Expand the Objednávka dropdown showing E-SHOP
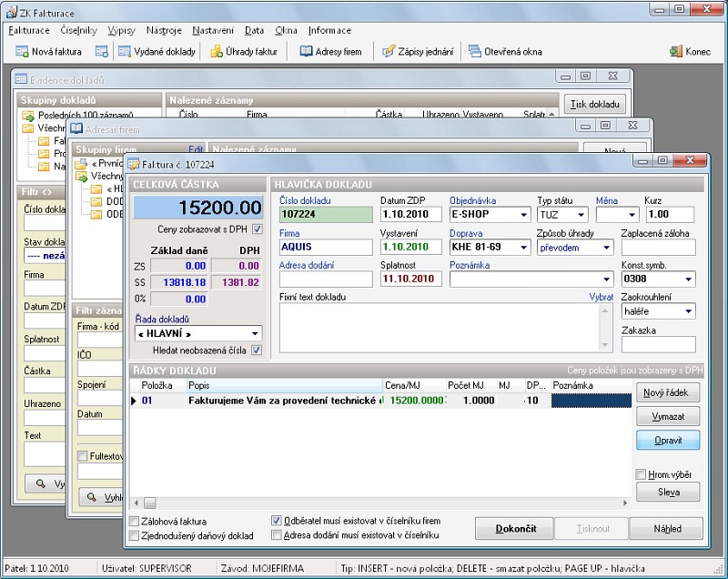Image resolution: width=728 pixels, height=579 pixels. click(523, 216)
